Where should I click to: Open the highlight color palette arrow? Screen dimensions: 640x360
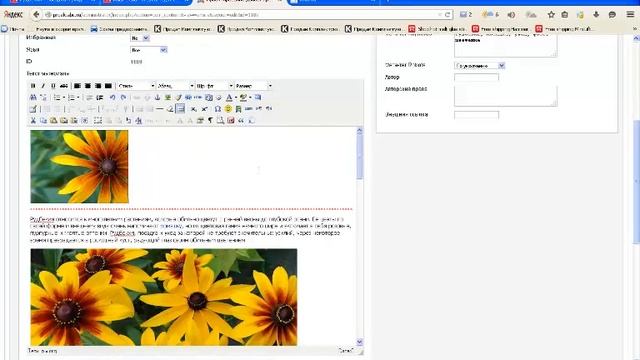pyautogui.click(x=250, y=97)
